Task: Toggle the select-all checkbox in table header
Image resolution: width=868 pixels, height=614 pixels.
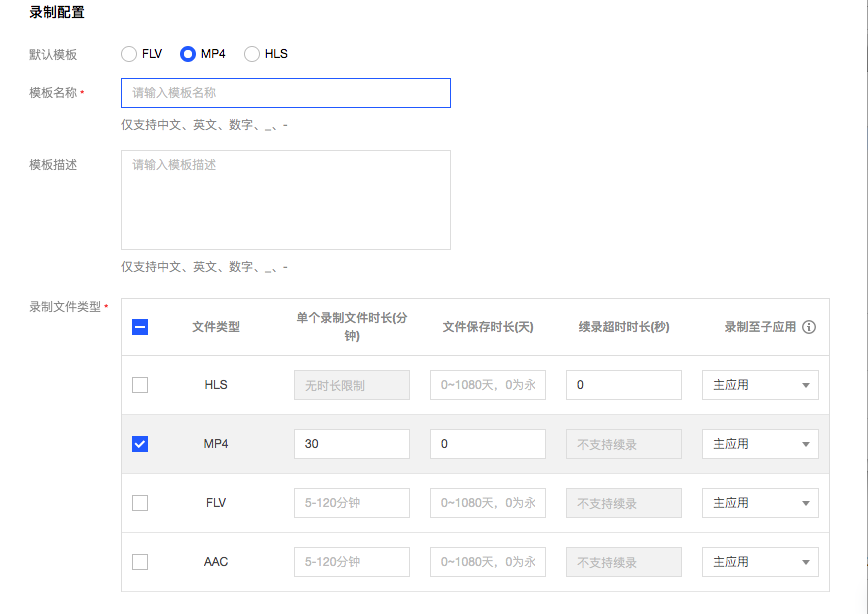Action: 140,327
